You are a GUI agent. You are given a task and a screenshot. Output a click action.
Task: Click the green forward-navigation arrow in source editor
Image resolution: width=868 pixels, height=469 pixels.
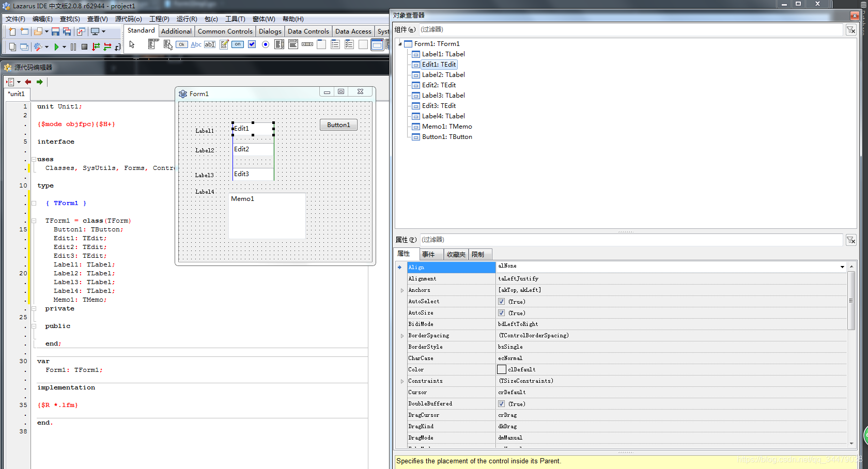[x=39, y=82]
